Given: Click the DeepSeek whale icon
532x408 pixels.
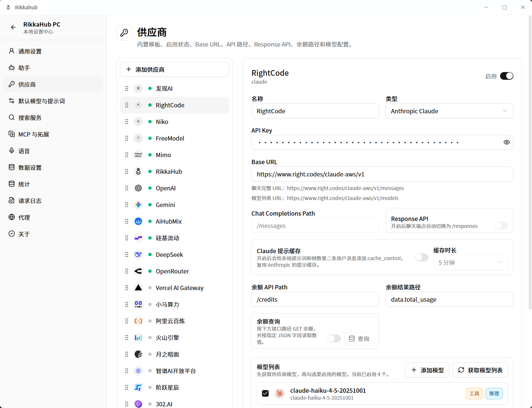Looking at the screenshot, I should pyautogui.click(x=138, y=255).
